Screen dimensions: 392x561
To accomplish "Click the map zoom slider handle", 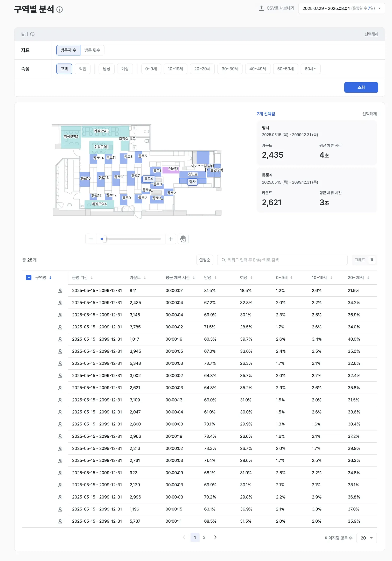I will pos(104,239).
